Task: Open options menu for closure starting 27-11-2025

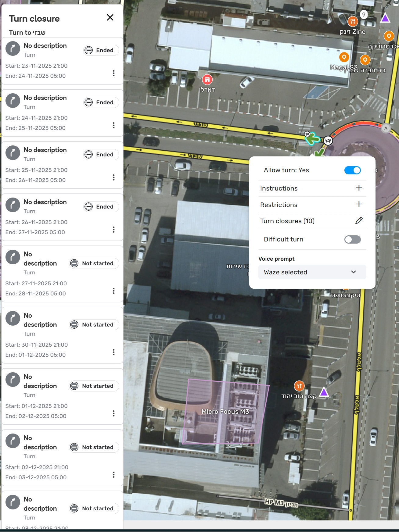Action: [114, 291]
